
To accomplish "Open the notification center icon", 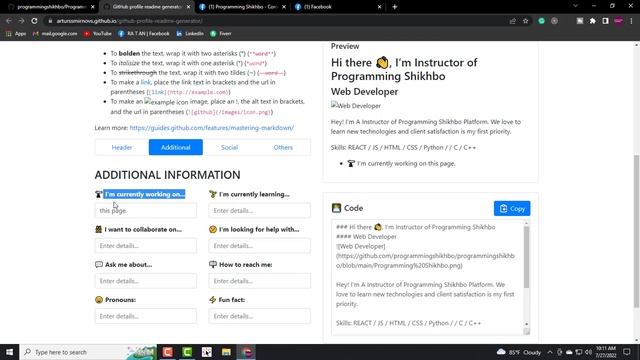I will 627,352.
